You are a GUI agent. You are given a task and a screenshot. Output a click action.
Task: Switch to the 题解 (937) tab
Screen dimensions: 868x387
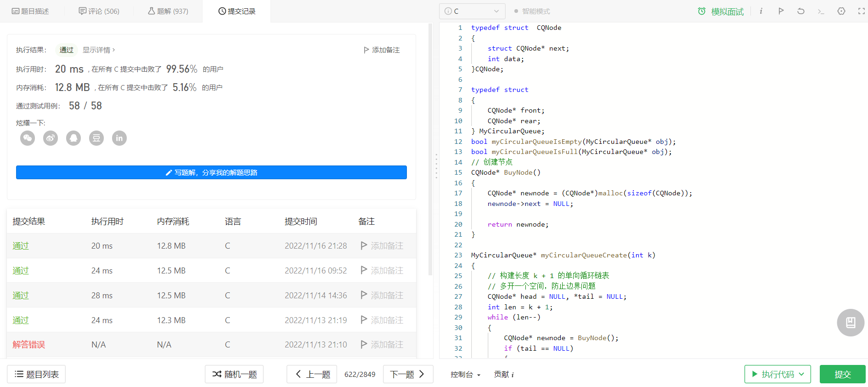[x=168, y=11]
